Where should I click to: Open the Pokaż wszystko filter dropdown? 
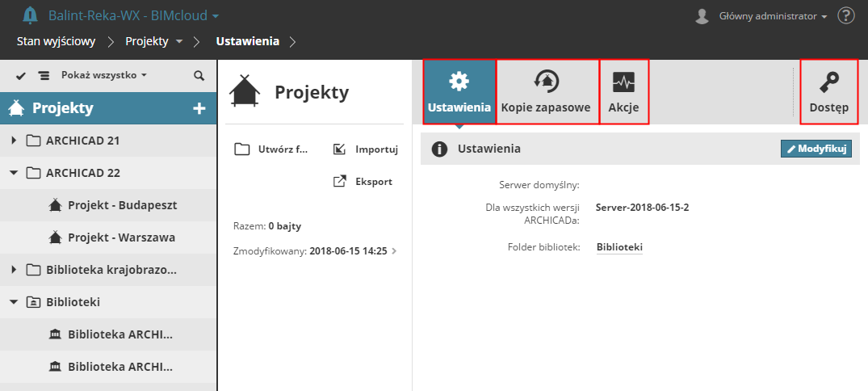[104, 75]
